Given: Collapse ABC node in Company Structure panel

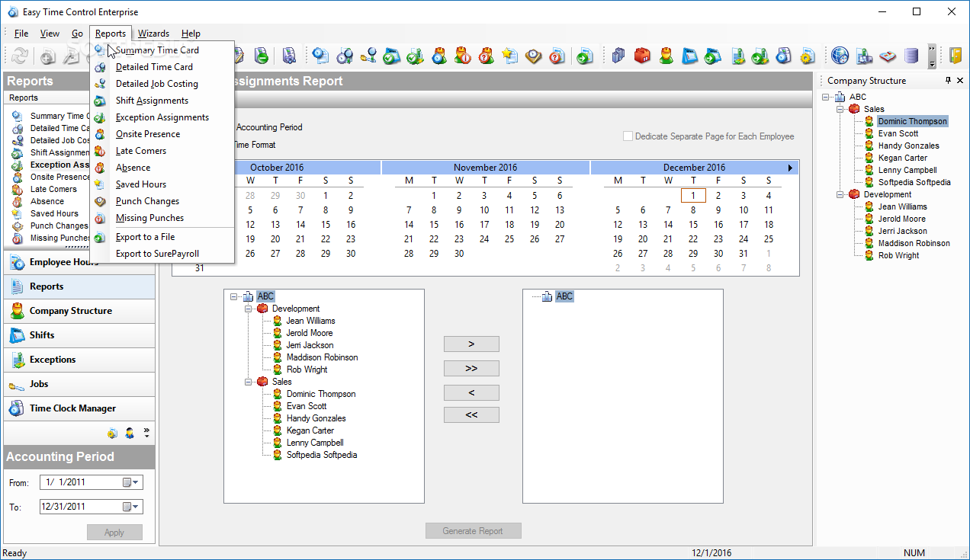Looking at the screenshot, I should click(x=826, y=97).
